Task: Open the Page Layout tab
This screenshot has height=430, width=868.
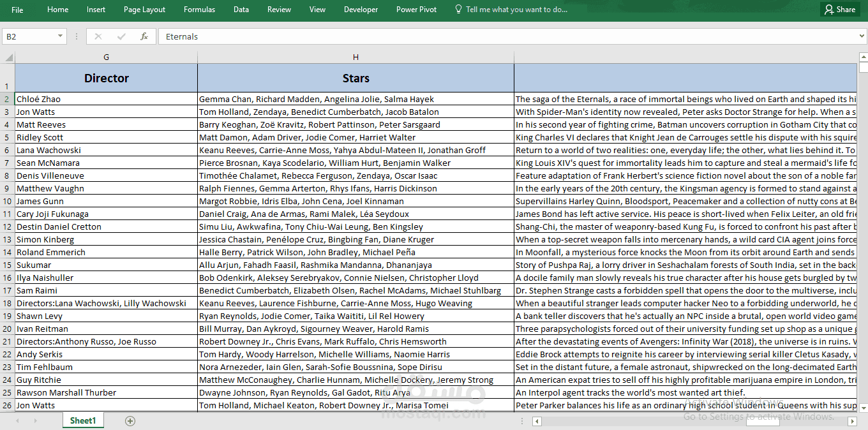Action: click(x=144, y=10)
